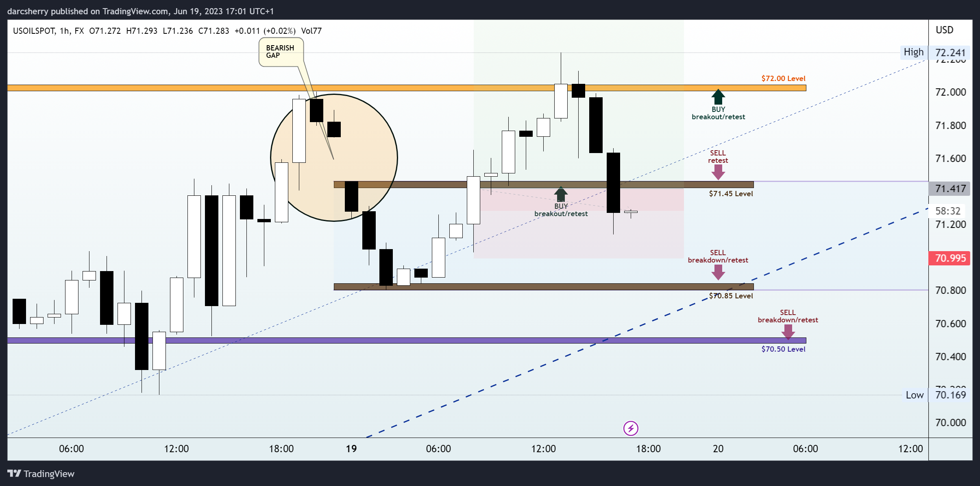
Task: Click the '$70.85 Level' text label
Action: 731,296
